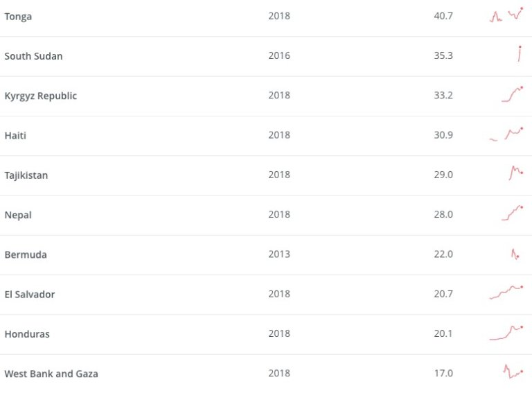Open the Haiti country link
The image size is (532, 393).
click(x=15, y=135)
